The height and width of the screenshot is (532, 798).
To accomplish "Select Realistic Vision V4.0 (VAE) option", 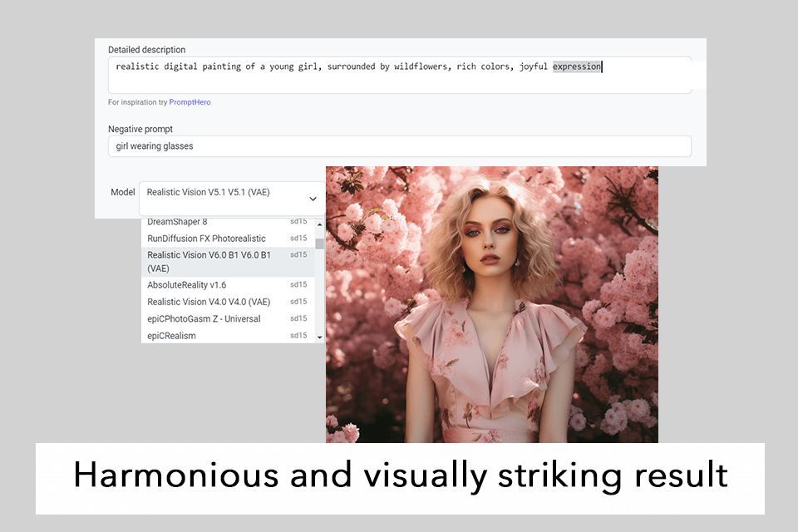I will 228,302.
